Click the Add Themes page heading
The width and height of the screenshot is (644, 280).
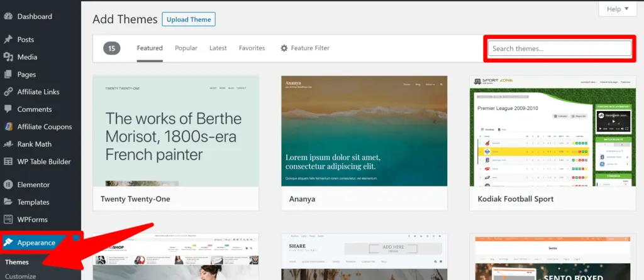[x=125, y=19]
